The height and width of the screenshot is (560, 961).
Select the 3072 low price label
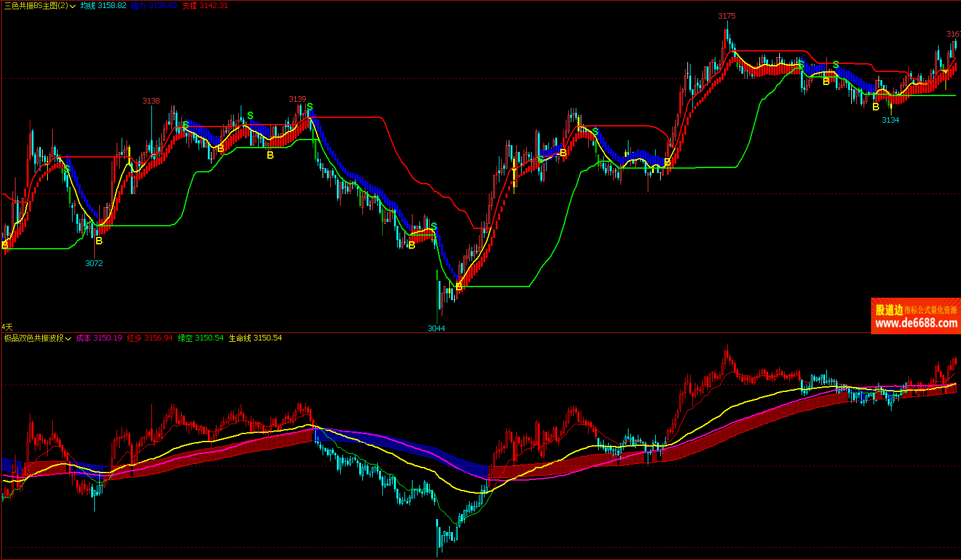[x=94, y=263]
